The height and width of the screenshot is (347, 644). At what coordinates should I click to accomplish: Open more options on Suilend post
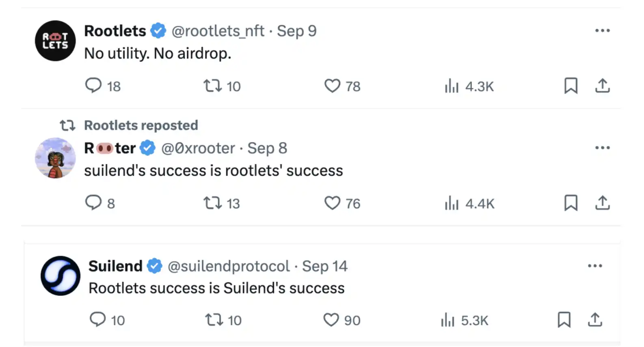pyautogui.click(x=595, y=266)
